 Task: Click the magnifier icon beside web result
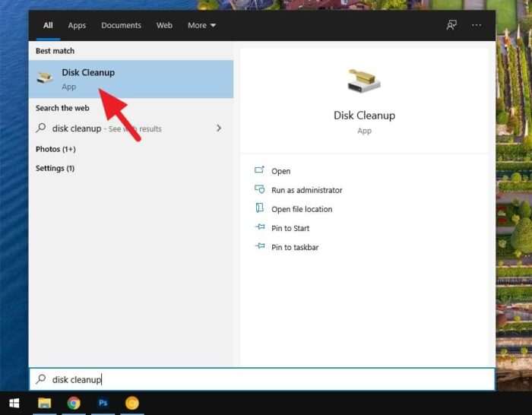tap(41, 128)
